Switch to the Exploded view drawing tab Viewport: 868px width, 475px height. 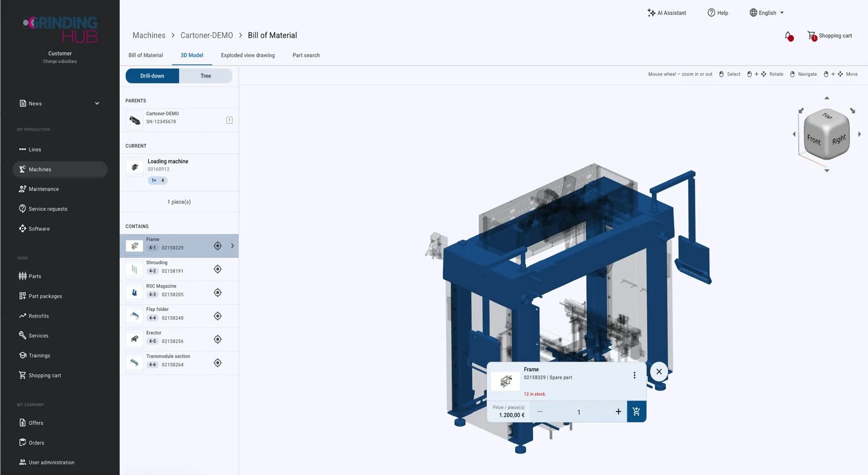tap(248, 56)
